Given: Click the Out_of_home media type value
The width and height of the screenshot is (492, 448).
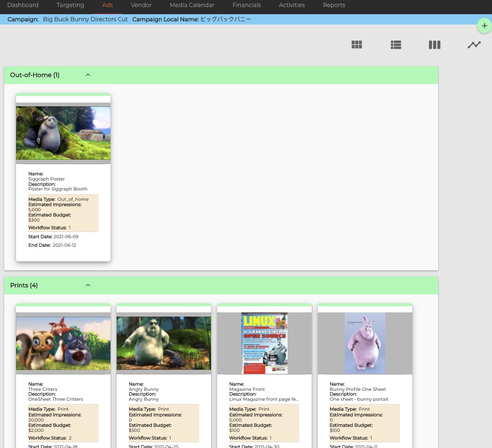Looking at the screenshot, I should pyautogui.click(x=73, y=199).
